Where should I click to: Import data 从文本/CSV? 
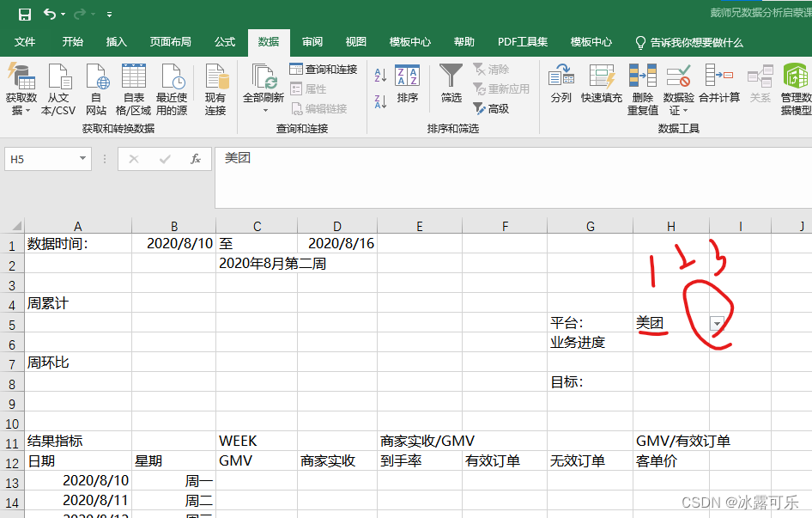point(58,88)
